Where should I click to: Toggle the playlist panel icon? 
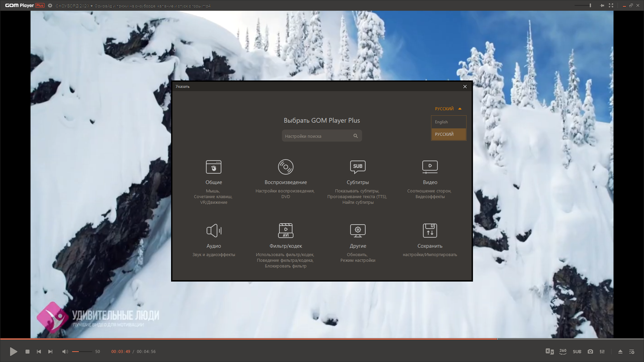pos(632,352)
